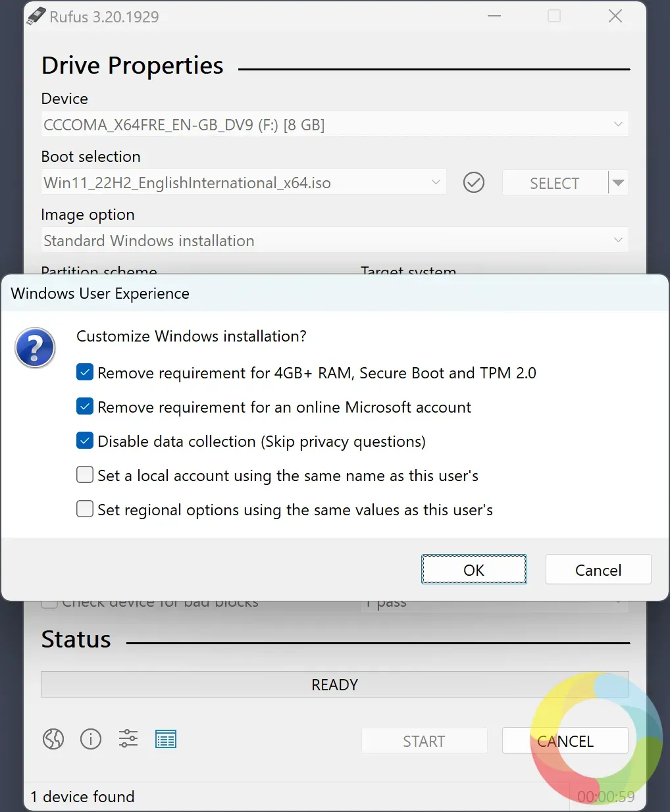
Task: Click the Image option label
Action: pos(88,215)
